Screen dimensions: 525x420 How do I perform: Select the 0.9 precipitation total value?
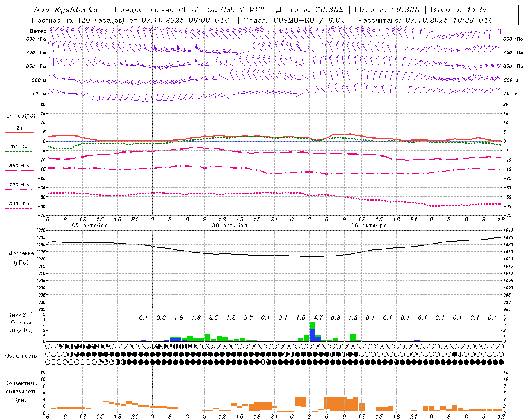click(x=336, y=318)
